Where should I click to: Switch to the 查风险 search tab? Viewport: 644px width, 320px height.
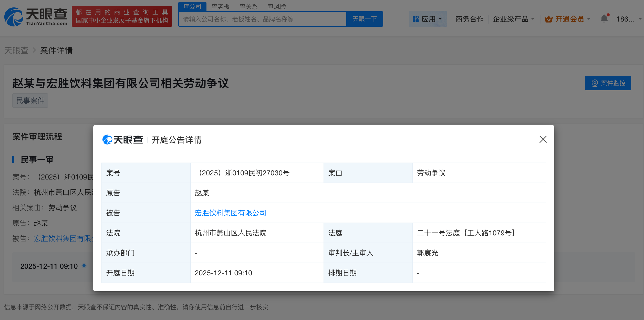click(x=276, y=6)
